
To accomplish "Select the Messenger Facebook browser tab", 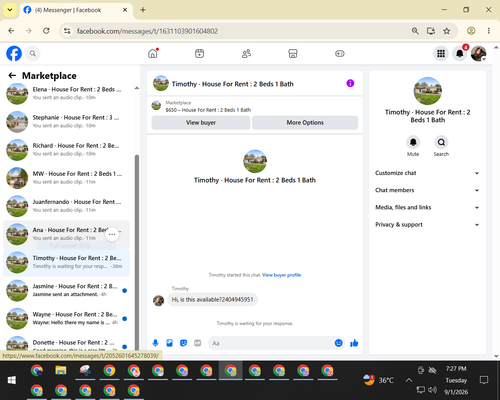I will (76, 10).
